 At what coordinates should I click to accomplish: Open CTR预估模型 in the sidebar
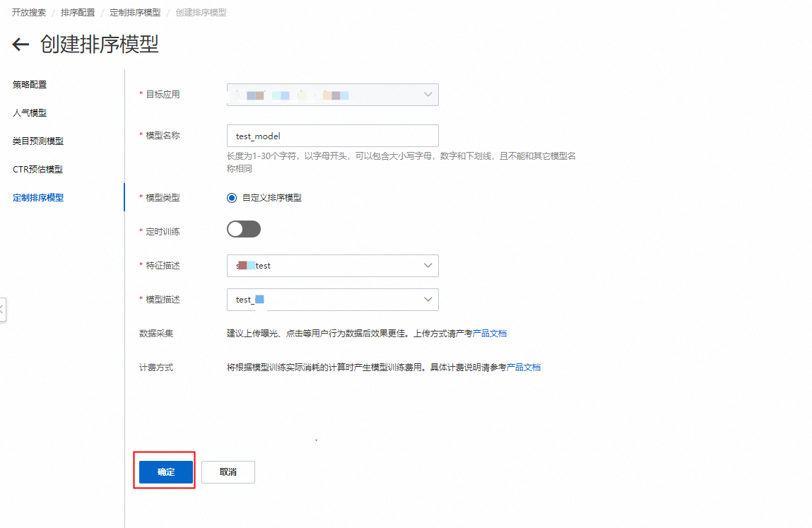click(x=37, y=170)
